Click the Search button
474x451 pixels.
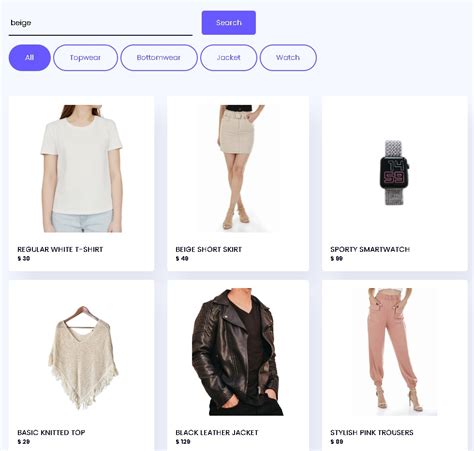pos(229,23)
